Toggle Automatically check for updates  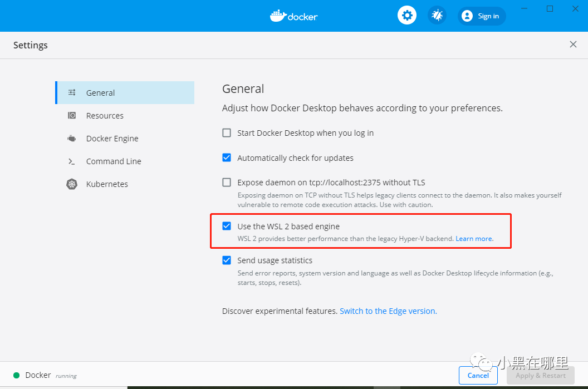tap(227, 157)
